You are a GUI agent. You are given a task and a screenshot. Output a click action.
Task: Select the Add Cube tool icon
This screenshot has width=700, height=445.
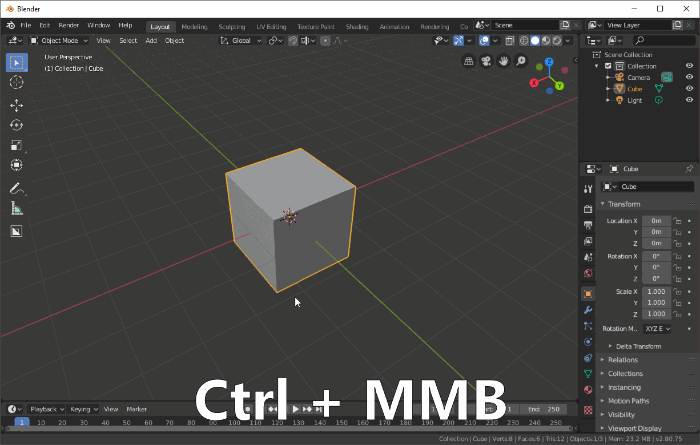click(17, 231)
